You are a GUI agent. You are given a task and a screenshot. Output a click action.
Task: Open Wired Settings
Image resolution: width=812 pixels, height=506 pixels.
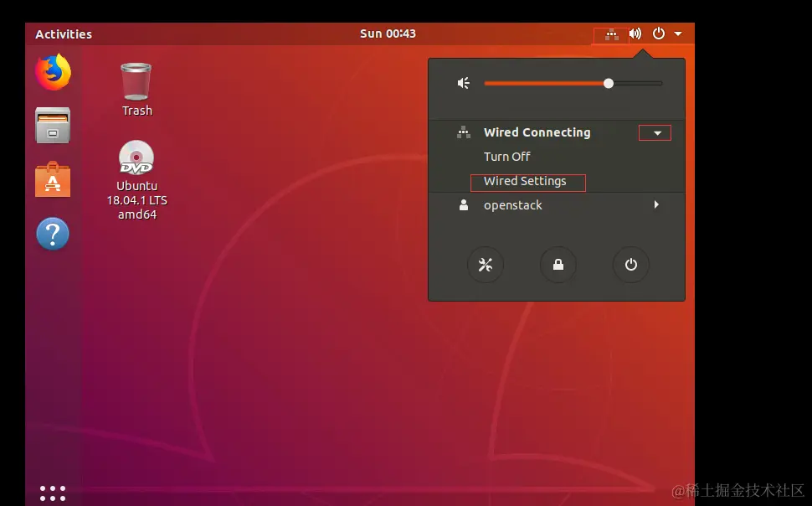(x=525, y=181)
